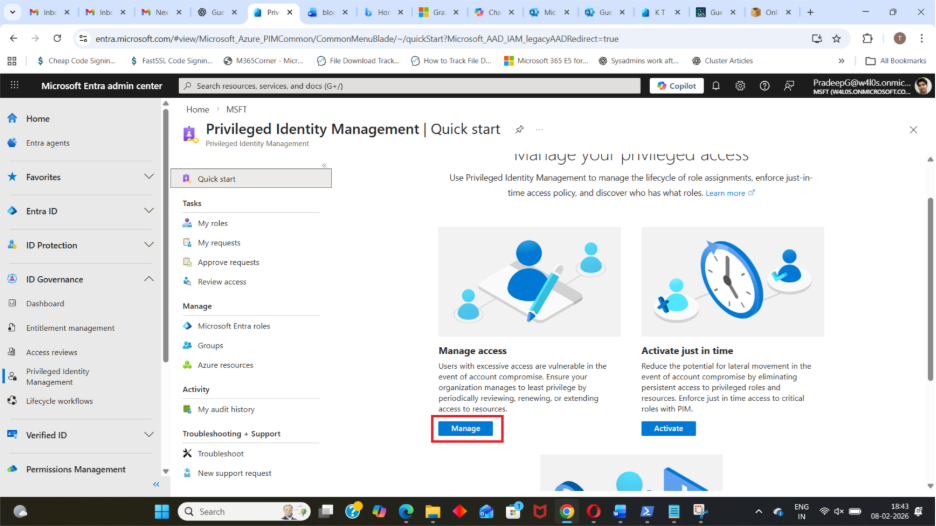This screenshot has height=526, width=936.
Task: Close the Quick start blade with X
Action: pos(912,130)
